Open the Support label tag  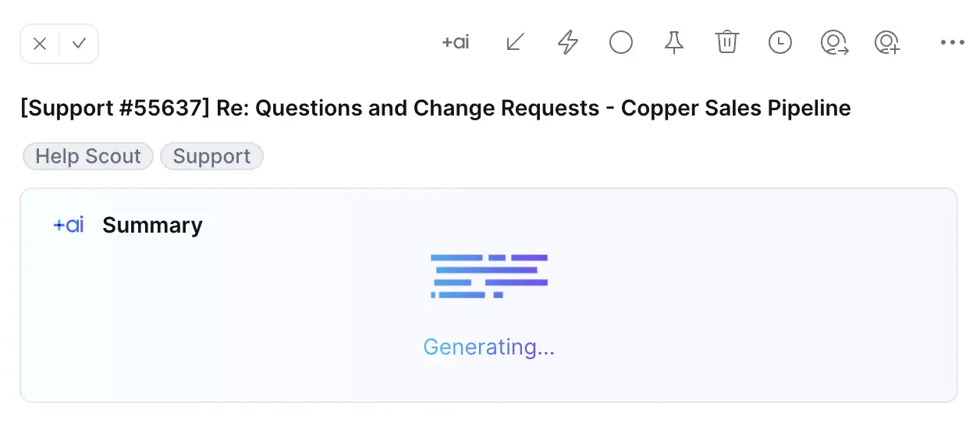point(211,156)
